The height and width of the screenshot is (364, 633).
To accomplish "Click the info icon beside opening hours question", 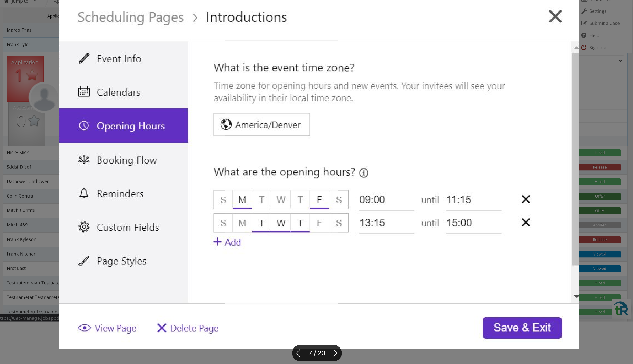I will point(364,172).
